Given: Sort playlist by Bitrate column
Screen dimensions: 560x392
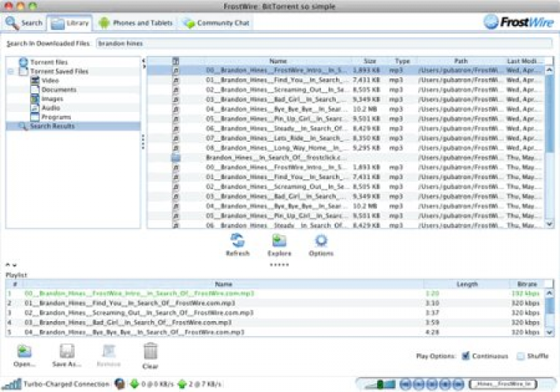Looking at the screenshot, I should (527, 284).
